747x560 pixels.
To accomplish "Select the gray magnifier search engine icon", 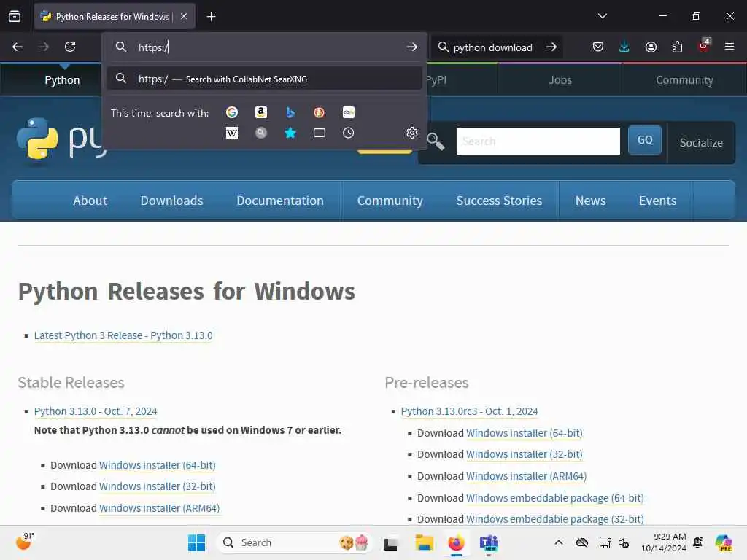I will click(x=260, y=133).
